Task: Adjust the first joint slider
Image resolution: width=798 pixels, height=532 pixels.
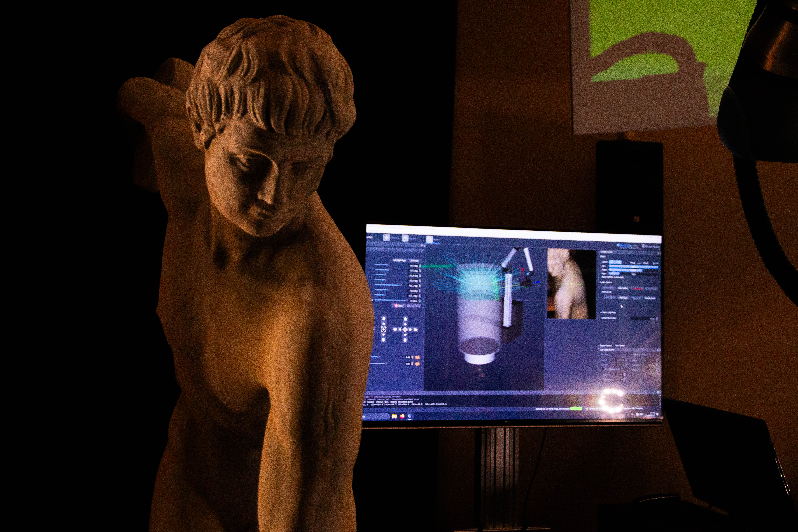Action: (382, 265)
